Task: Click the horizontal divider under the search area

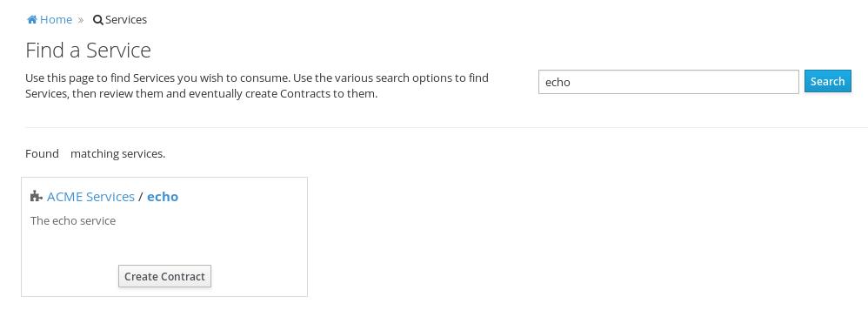Action: 446,128
